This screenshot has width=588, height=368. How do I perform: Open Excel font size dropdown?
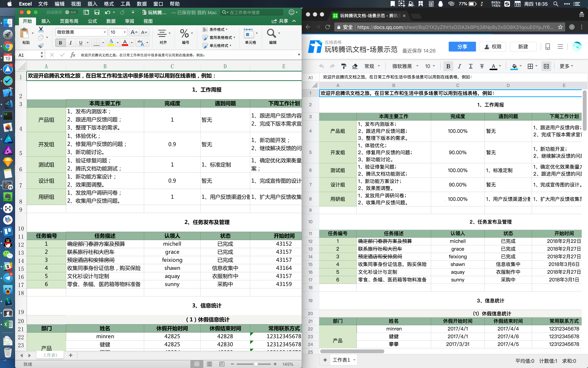tap(125, 32)
